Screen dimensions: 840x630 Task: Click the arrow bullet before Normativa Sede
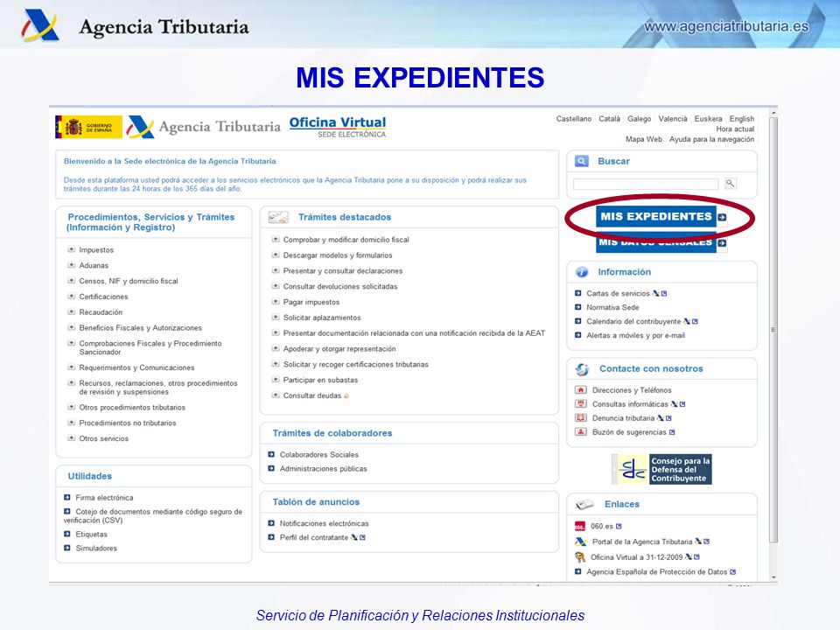tap(578, 307)
